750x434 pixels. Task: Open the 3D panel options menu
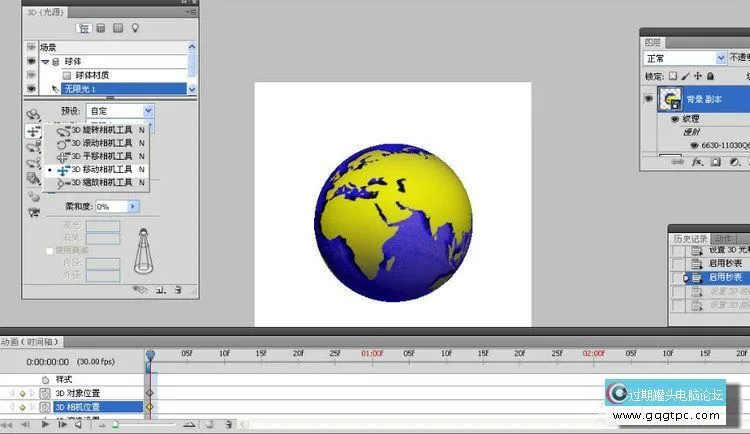(x=191, y=12)
